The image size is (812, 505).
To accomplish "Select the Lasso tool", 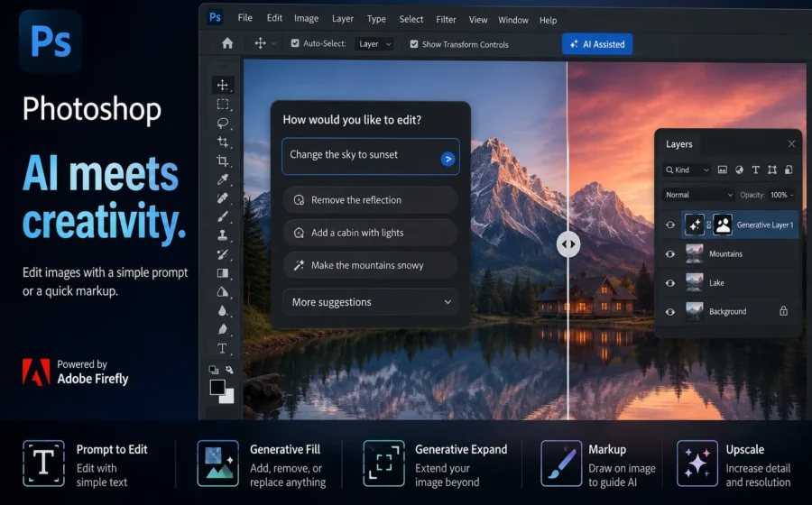I will point(223,124).
